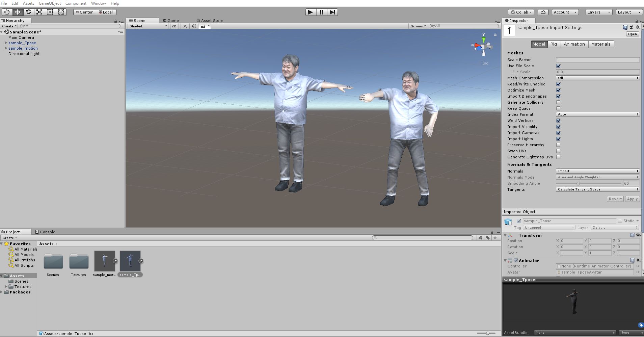Switch to the Rig tab
The height and width of the screenshot is (337, 644).
pos(554,44)
